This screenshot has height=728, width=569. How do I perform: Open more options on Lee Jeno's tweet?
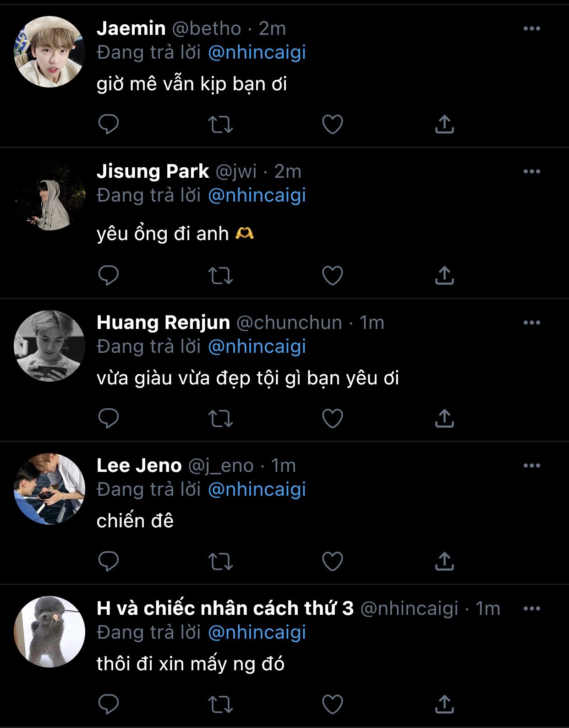(x=531, y=465)
